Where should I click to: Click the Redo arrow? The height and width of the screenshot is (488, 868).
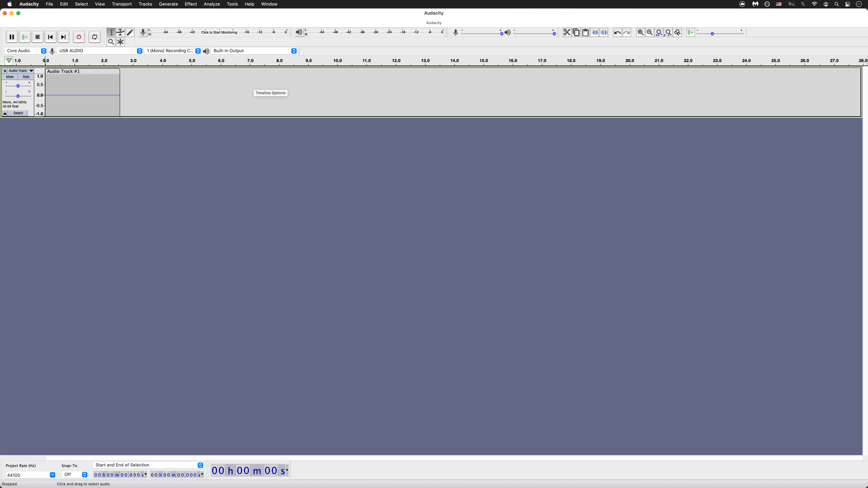627,32
